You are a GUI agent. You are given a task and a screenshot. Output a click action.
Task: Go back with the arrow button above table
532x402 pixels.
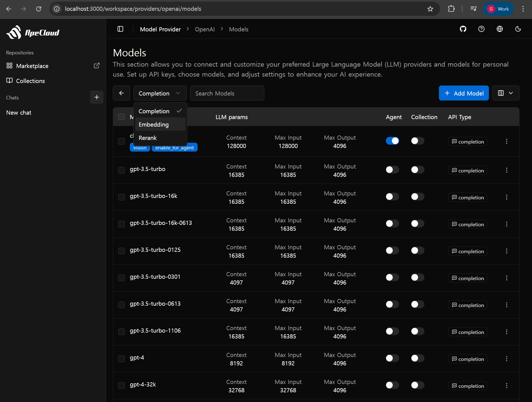click(121, 93)
